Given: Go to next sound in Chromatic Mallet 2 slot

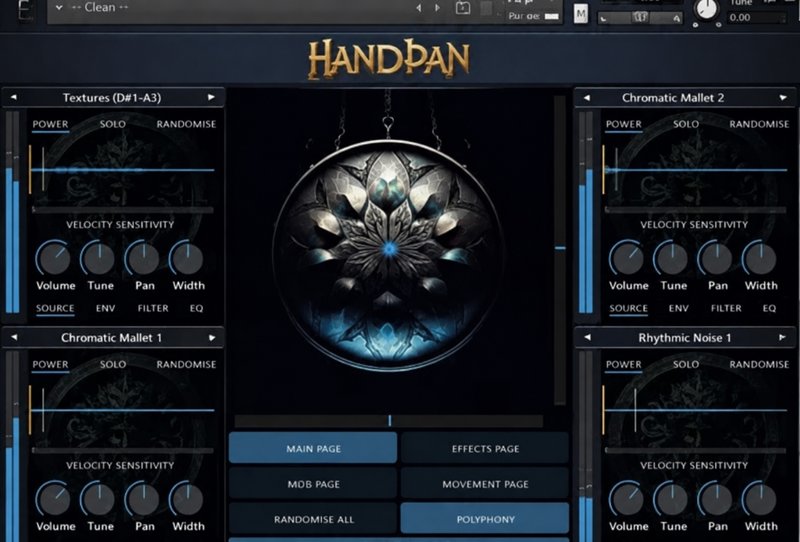Looking at the screenshot, I should pos(783,97).
